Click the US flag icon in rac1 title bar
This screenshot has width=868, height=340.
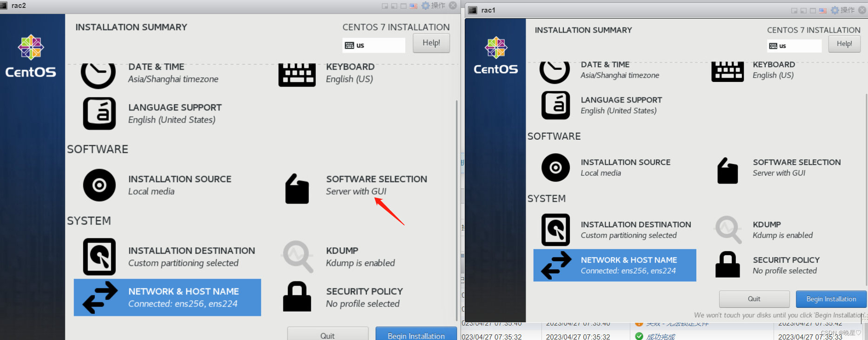[x=823, y=11]
